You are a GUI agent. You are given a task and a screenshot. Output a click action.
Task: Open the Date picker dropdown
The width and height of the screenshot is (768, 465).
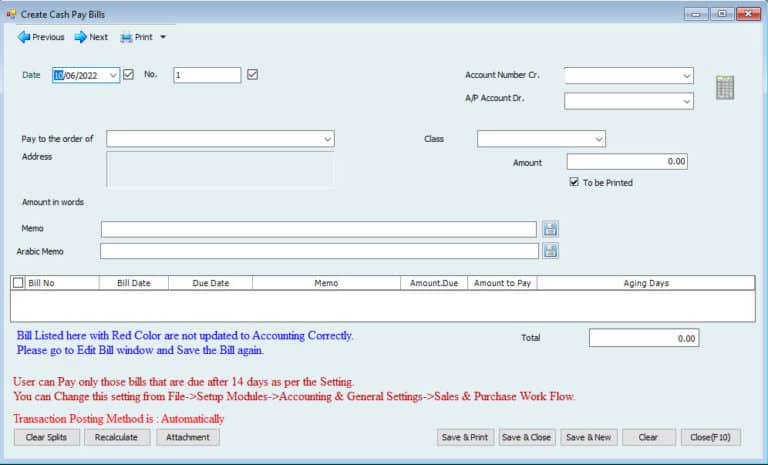click(x=113, y=75)
